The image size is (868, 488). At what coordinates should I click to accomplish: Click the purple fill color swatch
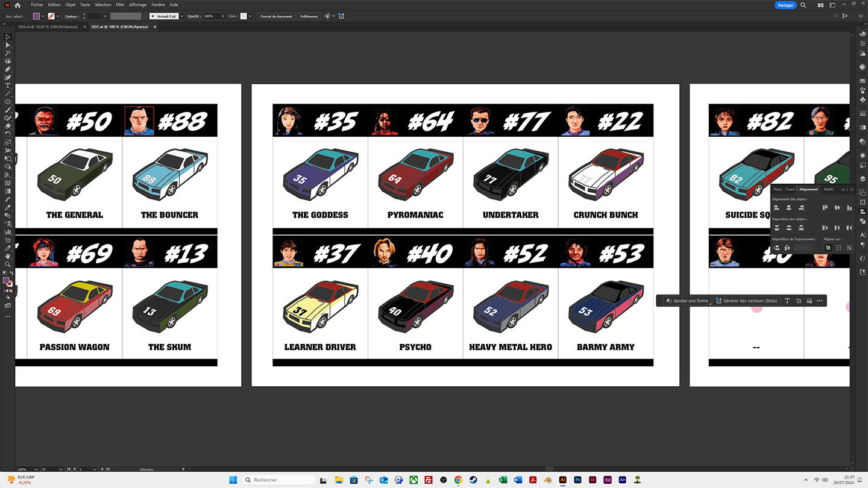[36, 16]
